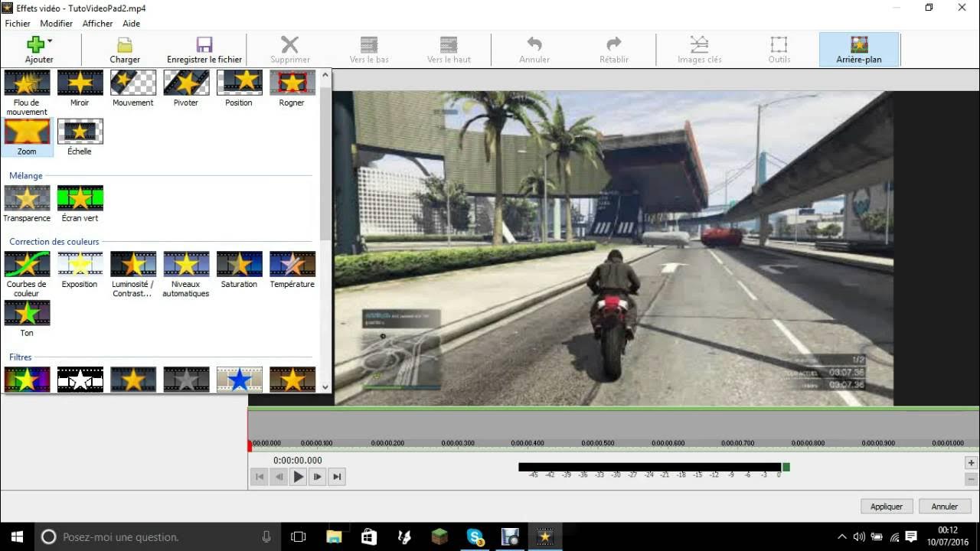Jump to the end of the clip
This screenshot has height=551, width=980.
337,477
